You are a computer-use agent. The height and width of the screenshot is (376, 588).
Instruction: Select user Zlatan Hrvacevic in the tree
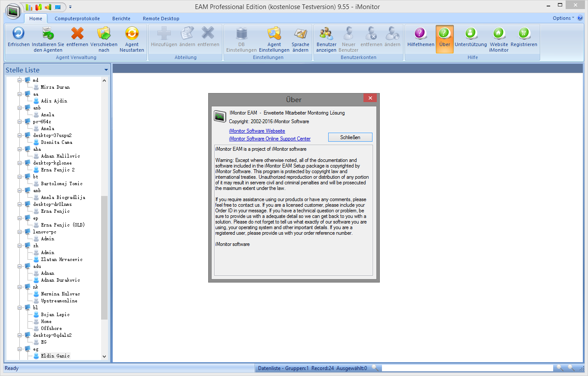point(62,259)
